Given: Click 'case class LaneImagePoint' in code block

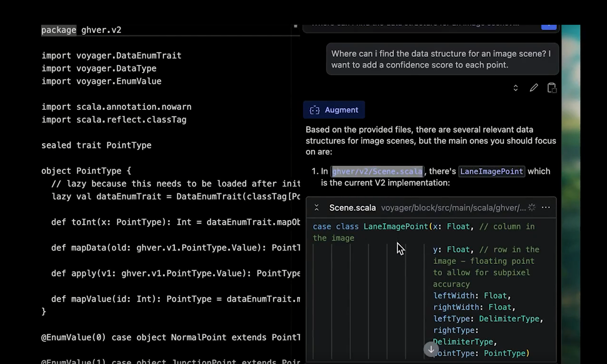Looking at the screenshot, I should coord(370,226).
